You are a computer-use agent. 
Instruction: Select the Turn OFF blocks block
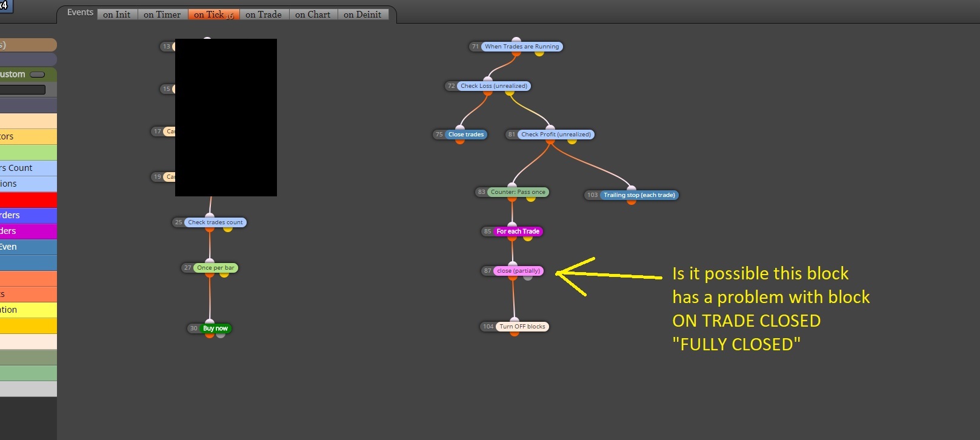pos(522,327)
